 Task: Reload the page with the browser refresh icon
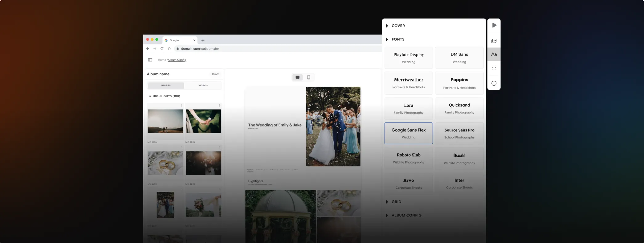162,49
